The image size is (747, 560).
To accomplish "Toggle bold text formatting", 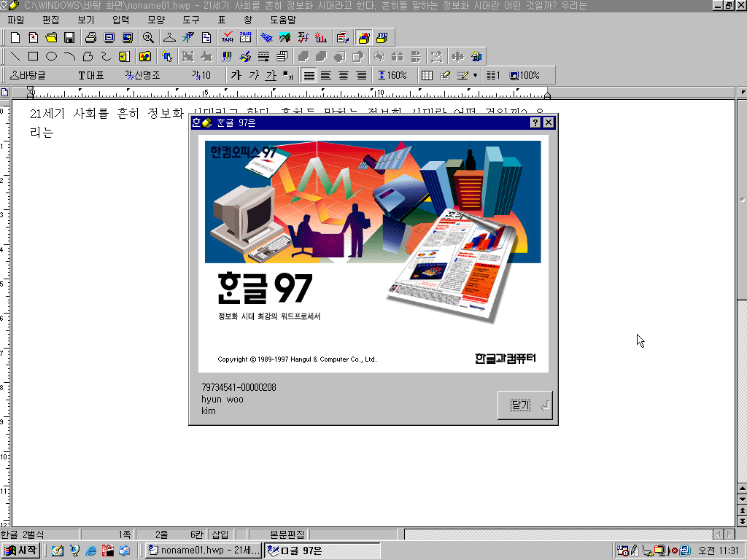I will tap(236, 75).
